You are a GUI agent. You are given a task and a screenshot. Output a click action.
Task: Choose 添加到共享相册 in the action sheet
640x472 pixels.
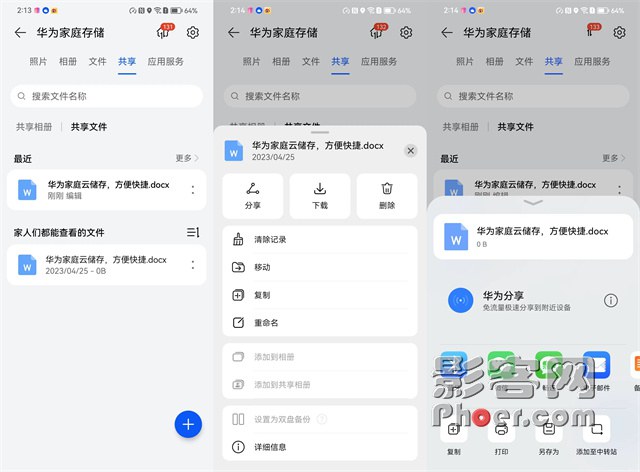coord(320,385)
